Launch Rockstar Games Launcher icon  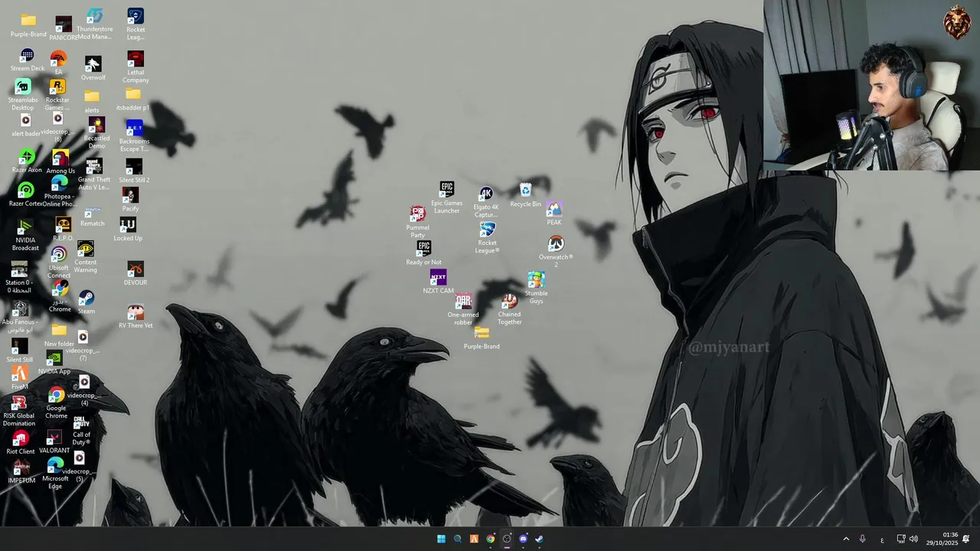pyautogui.click(x=57, y=95)
